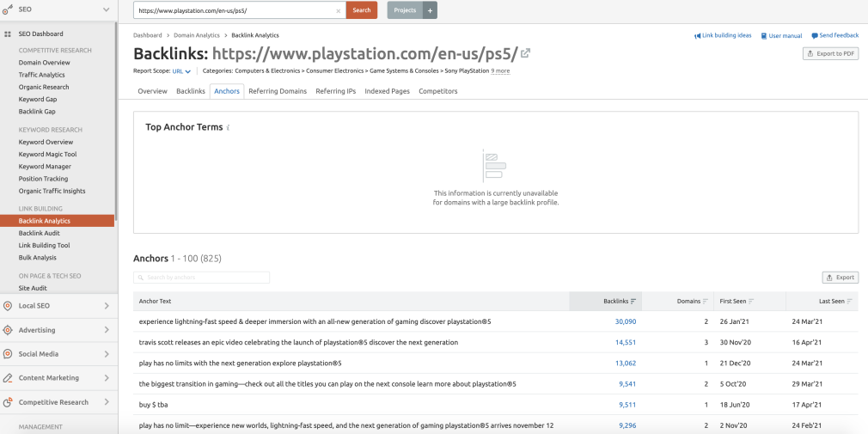Click the 14,551 backlinks count
Screen dimensions: 868x434
pyautogui.click(x=626, y=343)
